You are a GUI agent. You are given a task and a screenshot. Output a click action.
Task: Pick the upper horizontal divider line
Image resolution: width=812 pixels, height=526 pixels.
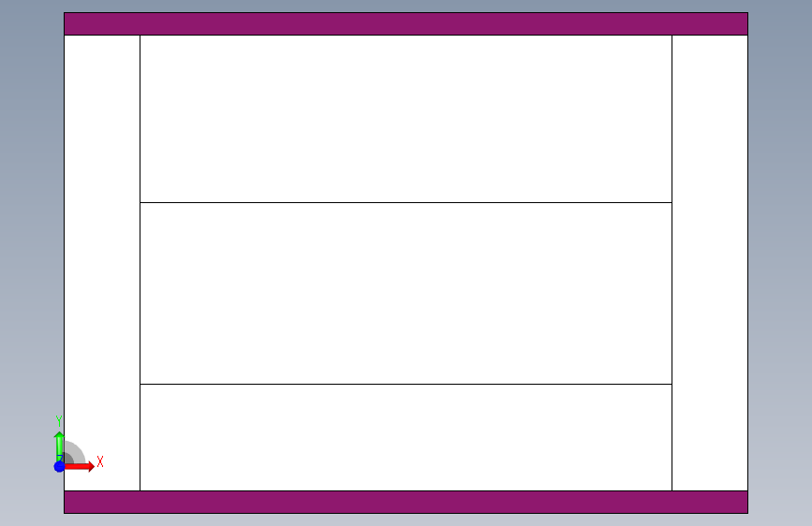(406, 202)
